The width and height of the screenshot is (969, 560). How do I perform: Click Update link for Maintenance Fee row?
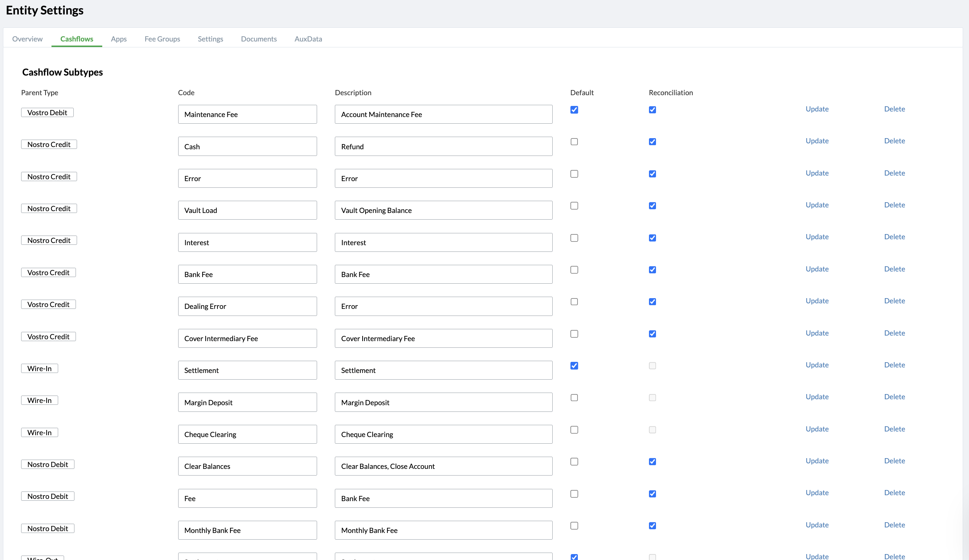tap(817, 109)
